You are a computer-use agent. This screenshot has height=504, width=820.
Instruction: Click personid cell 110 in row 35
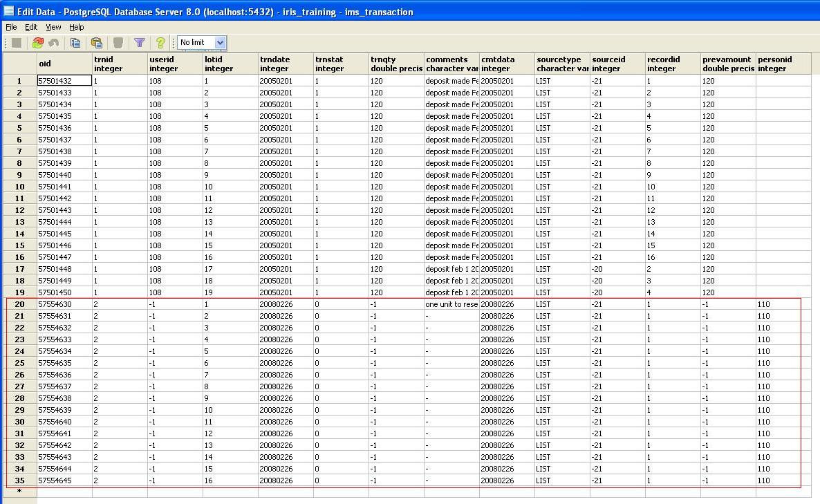784,480
